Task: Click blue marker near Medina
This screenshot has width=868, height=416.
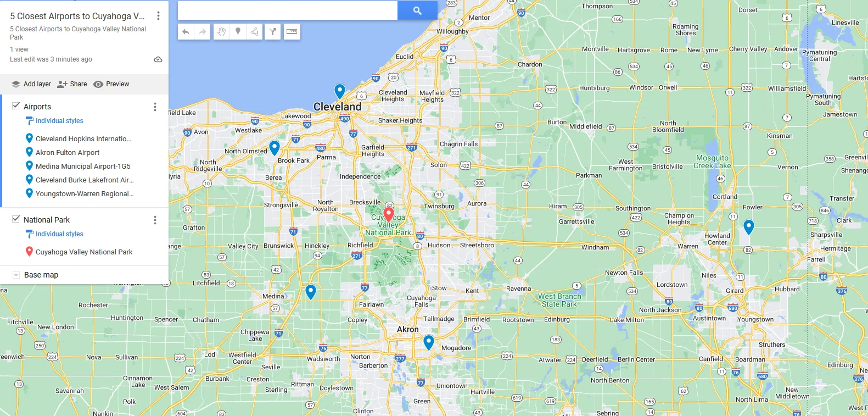Action: [311, 292]
